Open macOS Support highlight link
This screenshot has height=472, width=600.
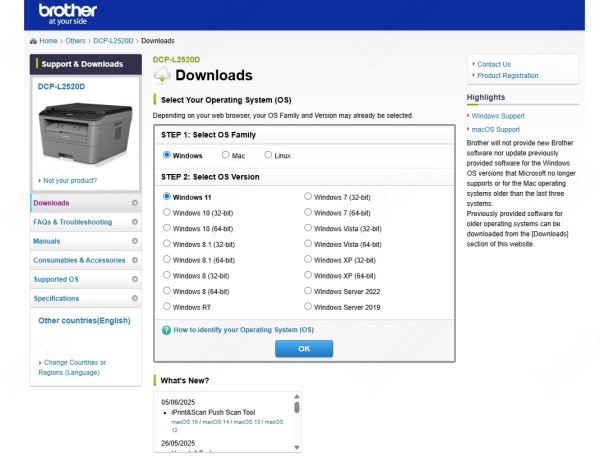496,130
